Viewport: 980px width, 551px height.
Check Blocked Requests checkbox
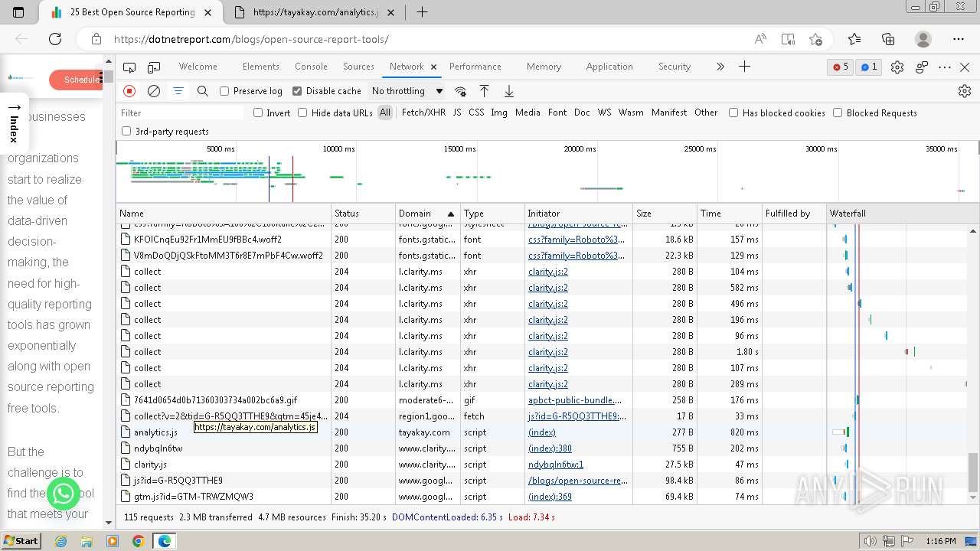pyautogui.click(x=838, y=112)
